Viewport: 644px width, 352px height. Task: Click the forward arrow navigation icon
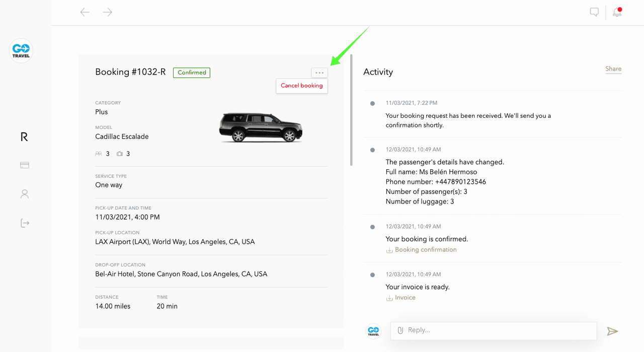pyautogui.click(x=107, y=12)
